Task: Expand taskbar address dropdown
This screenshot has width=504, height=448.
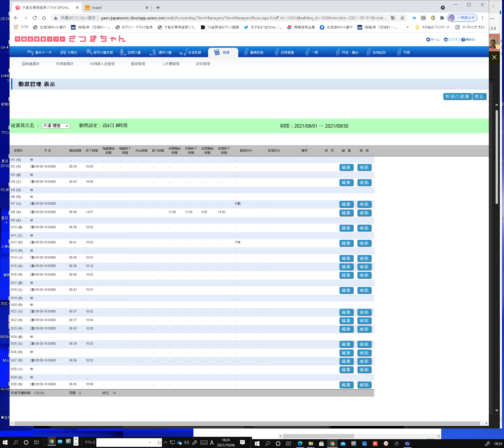Action: pos(150,442)
